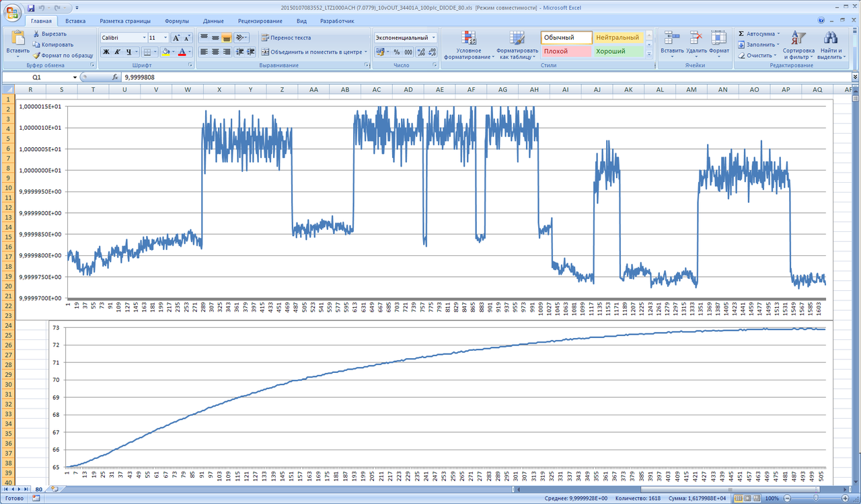Open Заполнить fill dropdown
This screenshot has width=861, height=504.
(759, 44)
